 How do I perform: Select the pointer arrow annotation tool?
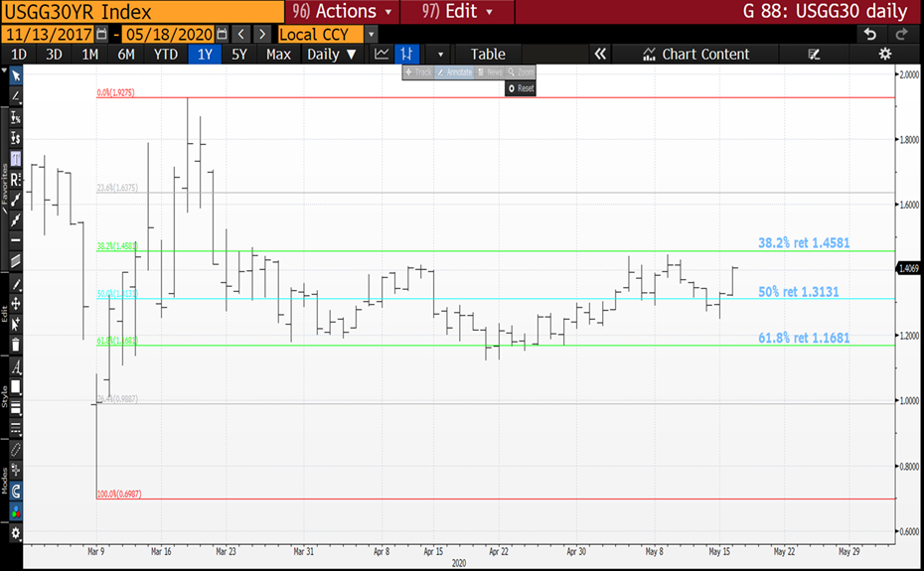click(x=16, y=75)
